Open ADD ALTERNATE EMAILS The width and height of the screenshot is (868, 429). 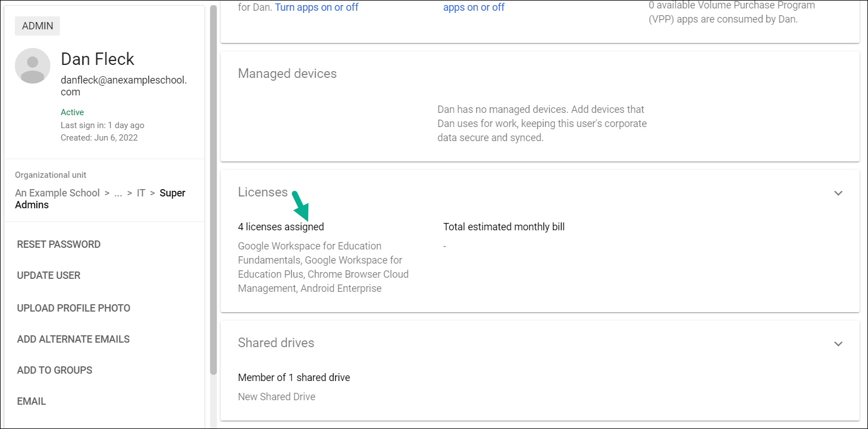[x=73, y=339]
